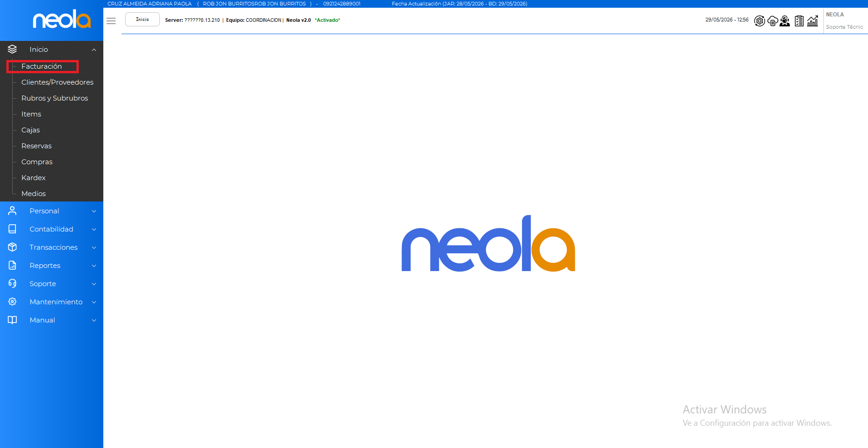Click the document icon beside Reportes

pos(12,265)
